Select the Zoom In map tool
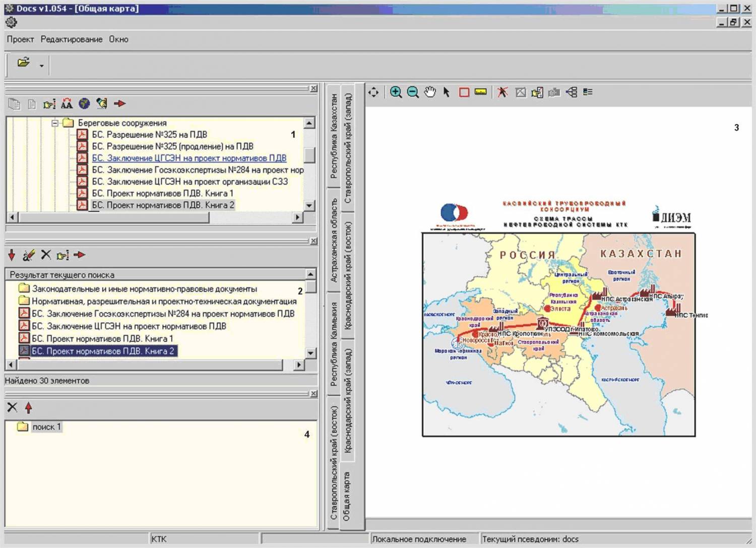The width and height of the screenshot is (756, 548). (396, 92)
